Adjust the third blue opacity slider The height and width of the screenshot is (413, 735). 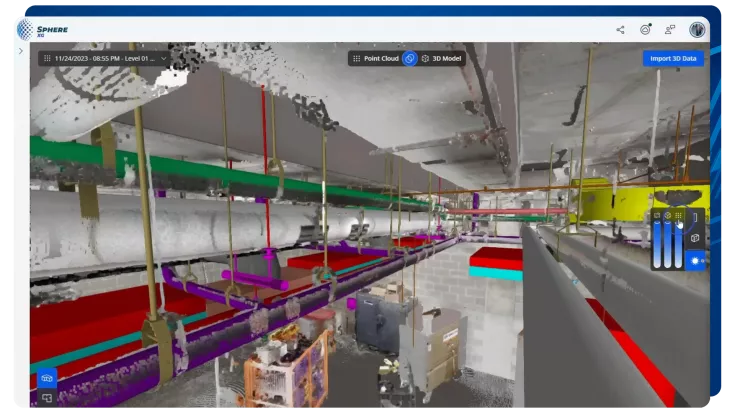click(678, 244)
